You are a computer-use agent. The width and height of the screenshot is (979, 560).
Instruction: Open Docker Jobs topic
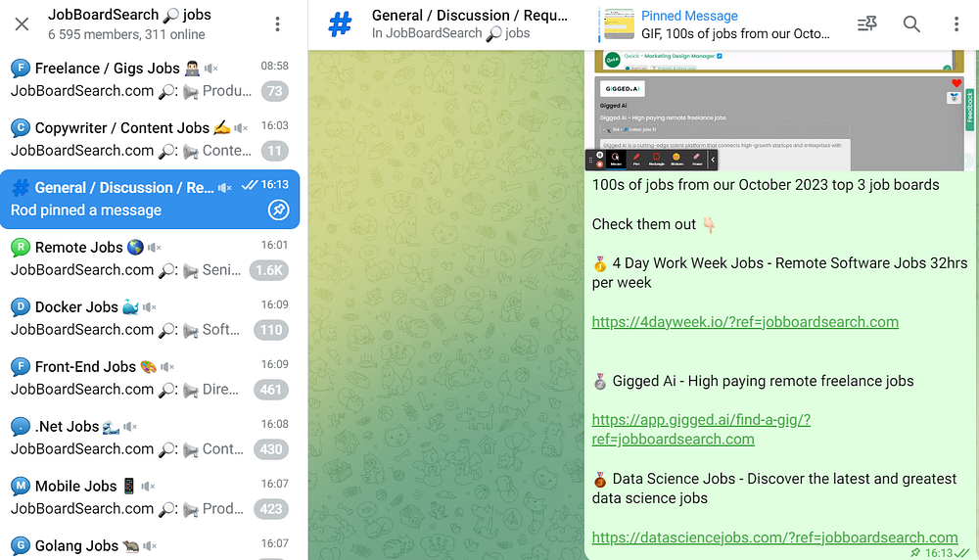click(150, 318)
